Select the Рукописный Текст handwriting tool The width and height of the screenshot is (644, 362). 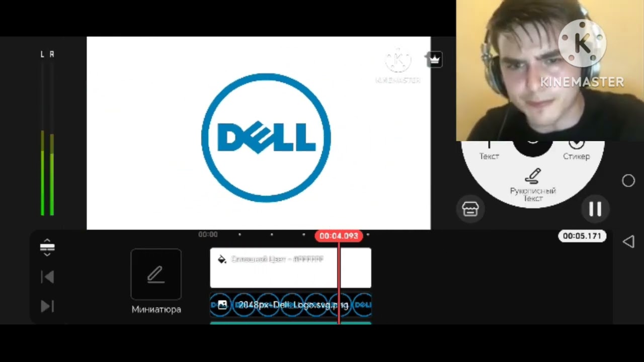533,185
